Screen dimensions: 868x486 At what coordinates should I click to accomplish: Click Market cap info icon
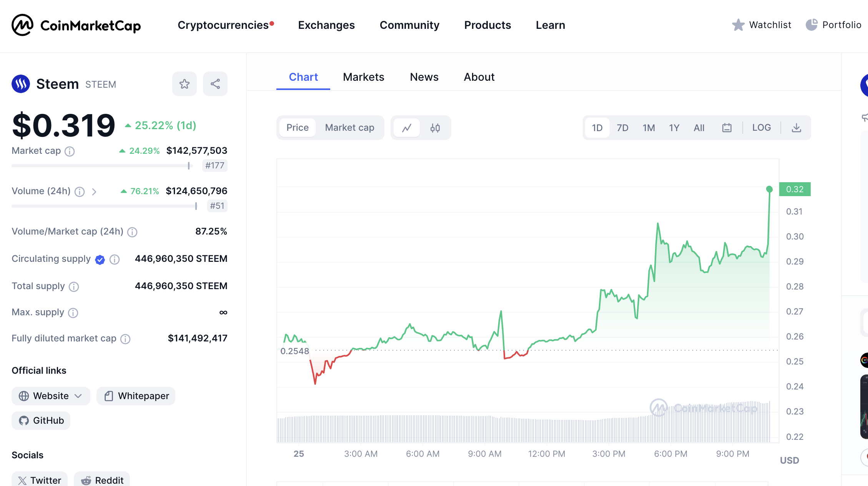pos(70,151)
